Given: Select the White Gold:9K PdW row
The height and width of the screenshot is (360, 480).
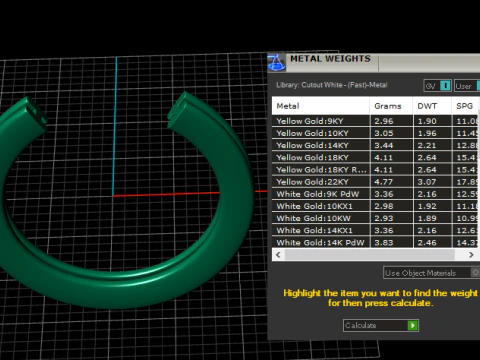Looking at the screenshot, I should 376,194.
